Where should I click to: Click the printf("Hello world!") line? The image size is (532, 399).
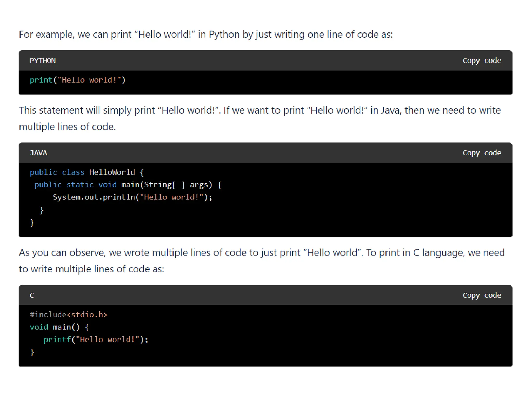[x=96, y=340]
